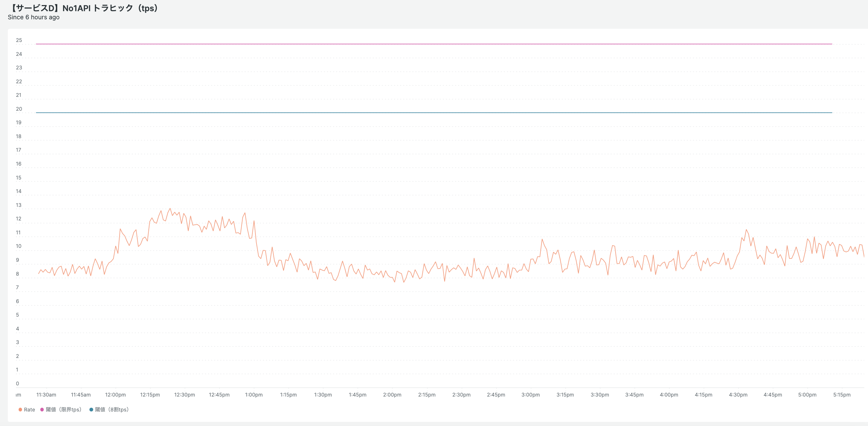Click the chart title サービスD No1API トラヒック
Image resolution: width=868 pixels, height=426 pixels.
pos(84,8)
